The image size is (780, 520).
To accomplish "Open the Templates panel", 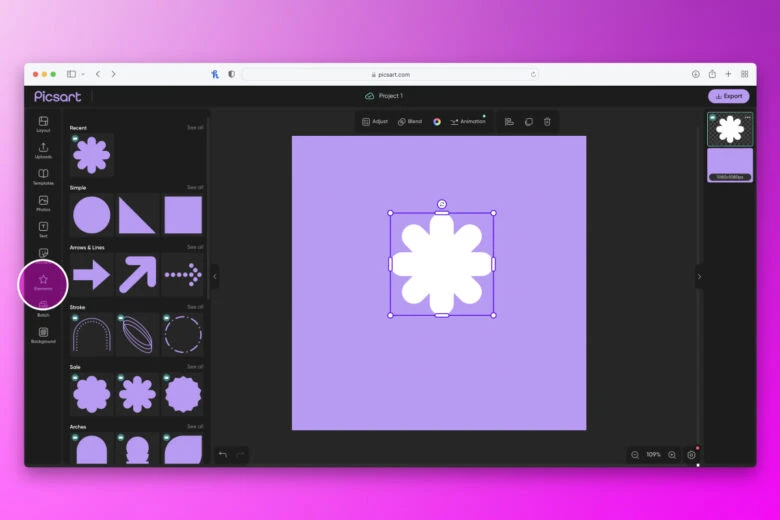I will pyautogui.click(x=43, y=176).
